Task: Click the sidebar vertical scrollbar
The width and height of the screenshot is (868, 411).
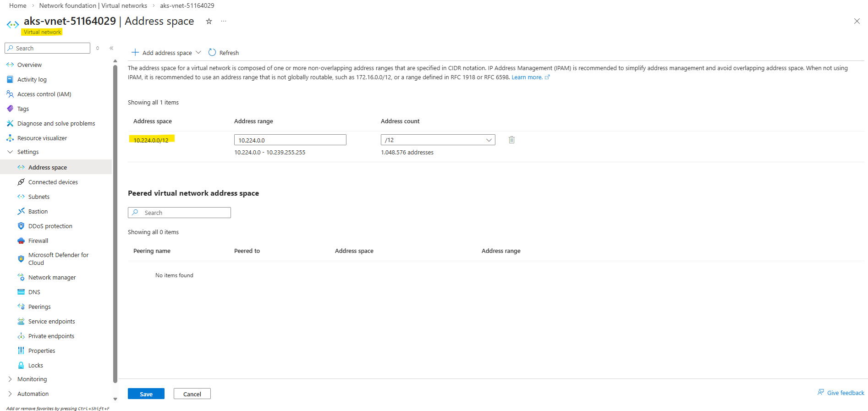Action: 115,220
